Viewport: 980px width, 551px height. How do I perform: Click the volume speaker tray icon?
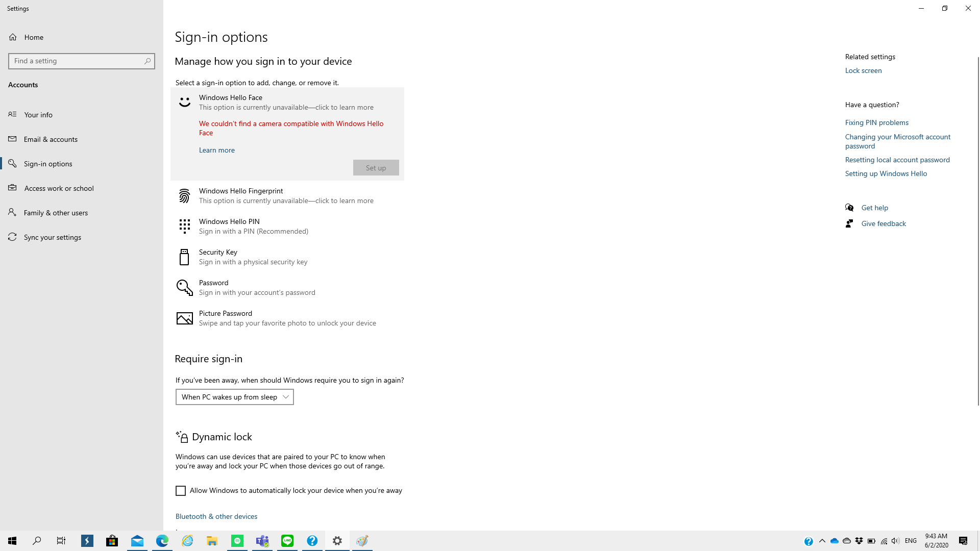896,541
